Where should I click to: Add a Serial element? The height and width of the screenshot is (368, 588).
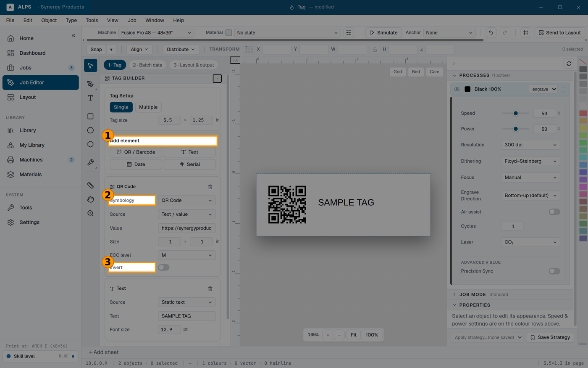tap(189, 164)
